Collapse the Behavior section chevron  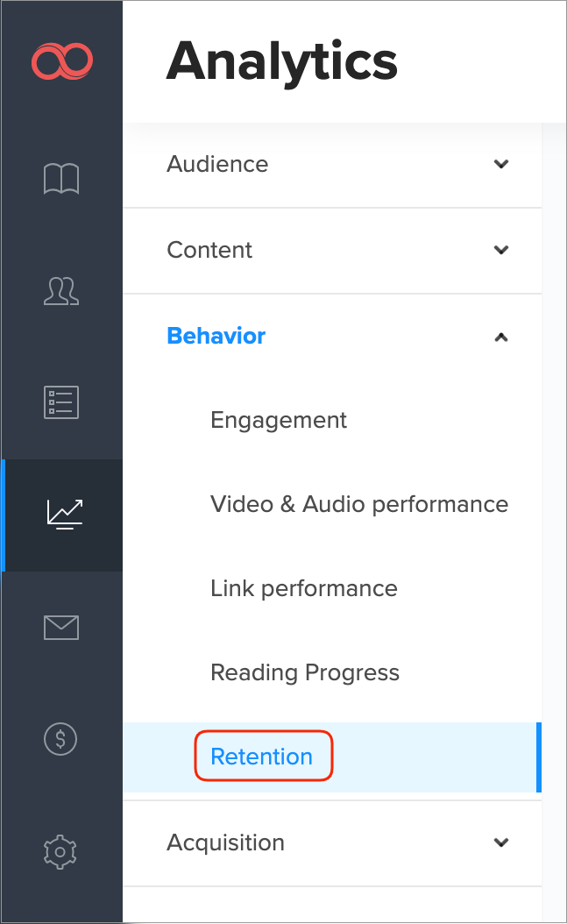[x=501, y=337]
